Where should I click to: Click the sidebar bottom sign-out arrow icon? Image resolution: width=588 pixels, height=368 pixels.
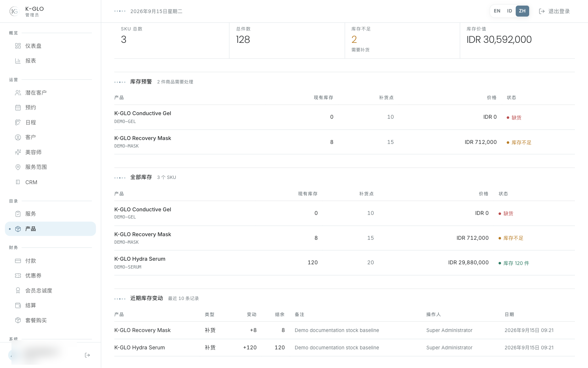pos(87,355)
